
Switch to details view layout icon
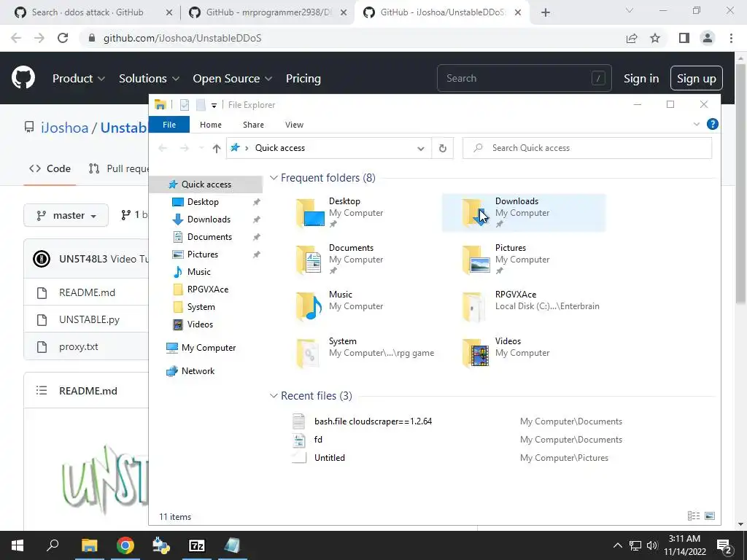click(694, 516)
